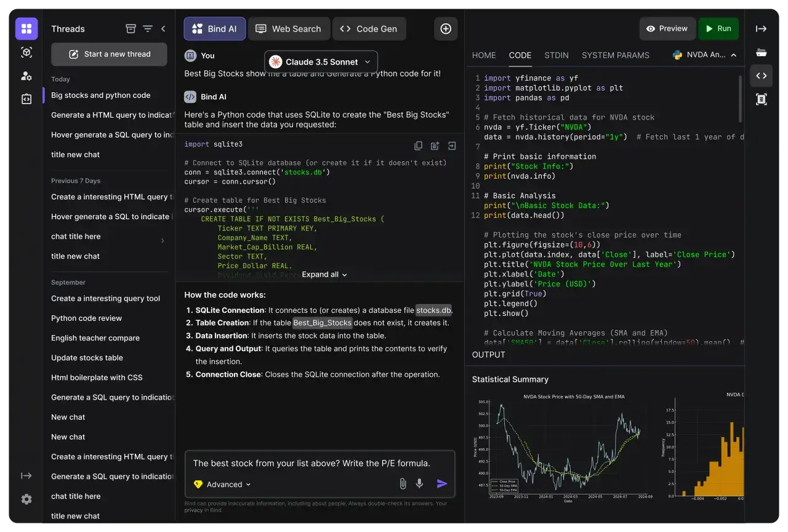Expand all of the code block

[x=324, y=275]
